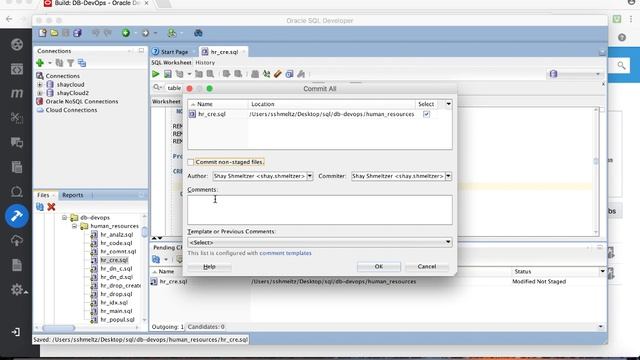Click the Files panel horizontal scrollbar
640x360 pixels.
click(59, 328)
